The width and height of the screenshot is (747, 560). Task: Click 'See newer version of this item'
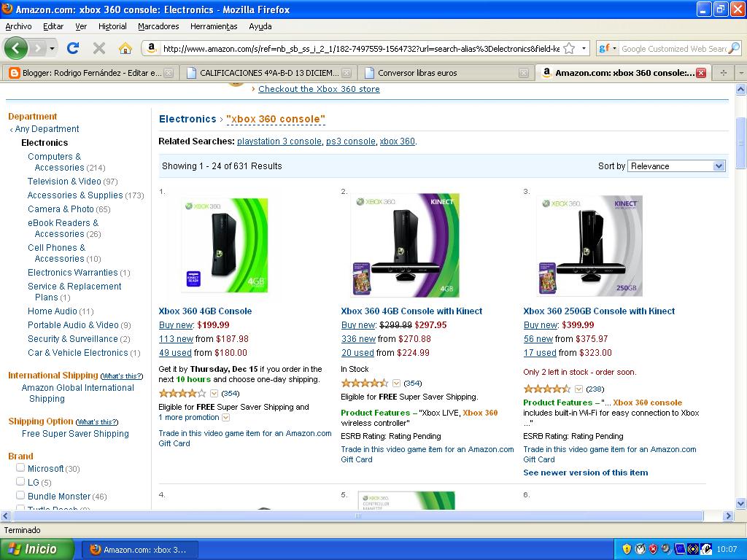pyautogui.click(x=586, y=472)
